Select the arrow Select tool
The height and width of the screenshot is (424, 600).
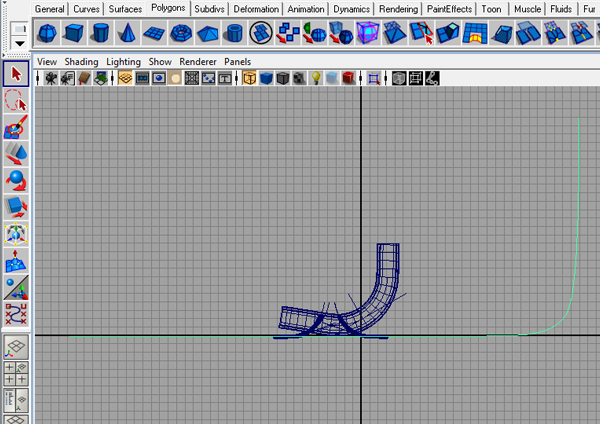[16, 74]
